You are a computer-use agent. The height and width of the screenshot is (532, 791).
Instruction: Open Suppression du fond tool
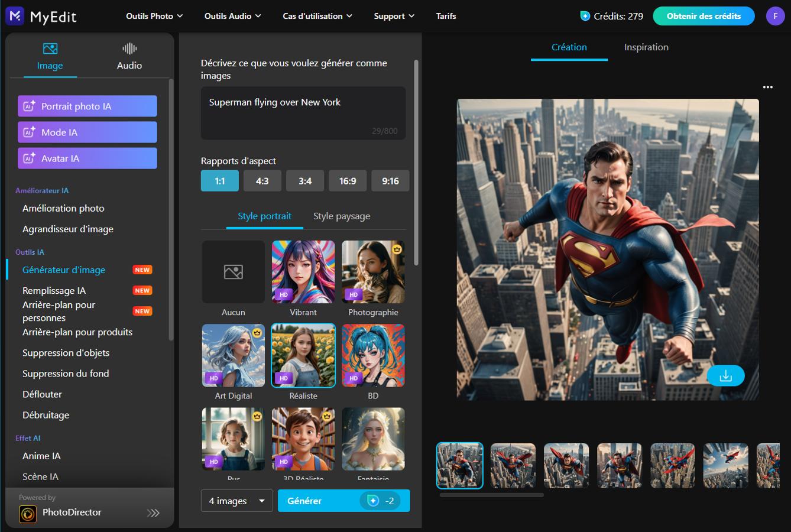pos(66,374)
